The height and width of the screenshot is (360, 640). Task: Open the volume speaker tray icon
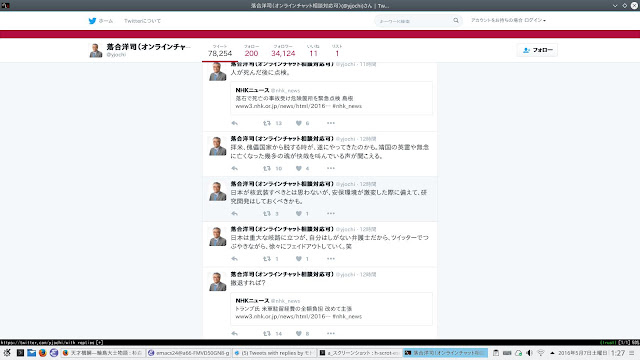529,353
